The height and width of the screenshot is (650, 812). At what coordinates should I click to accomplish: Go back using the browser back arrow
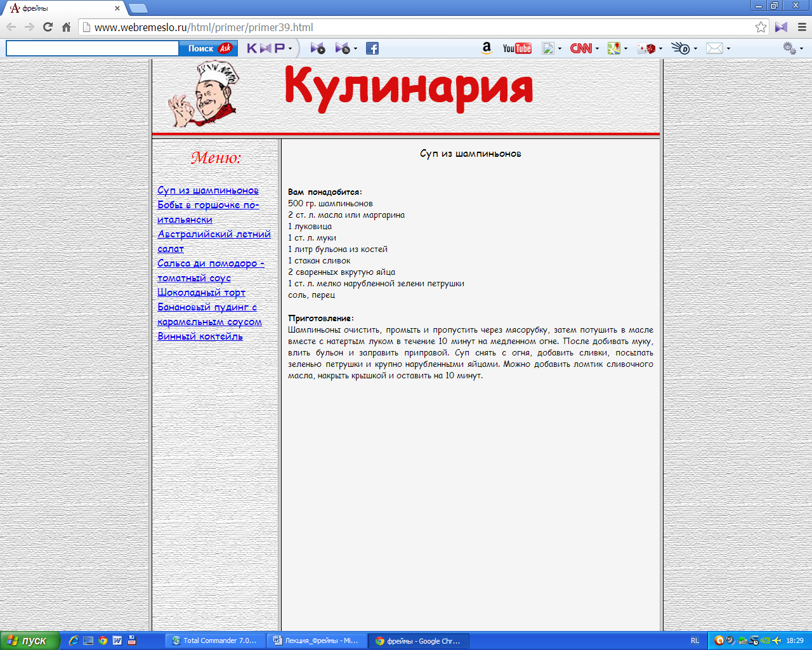pyautogui.click(x=11, y=27)
